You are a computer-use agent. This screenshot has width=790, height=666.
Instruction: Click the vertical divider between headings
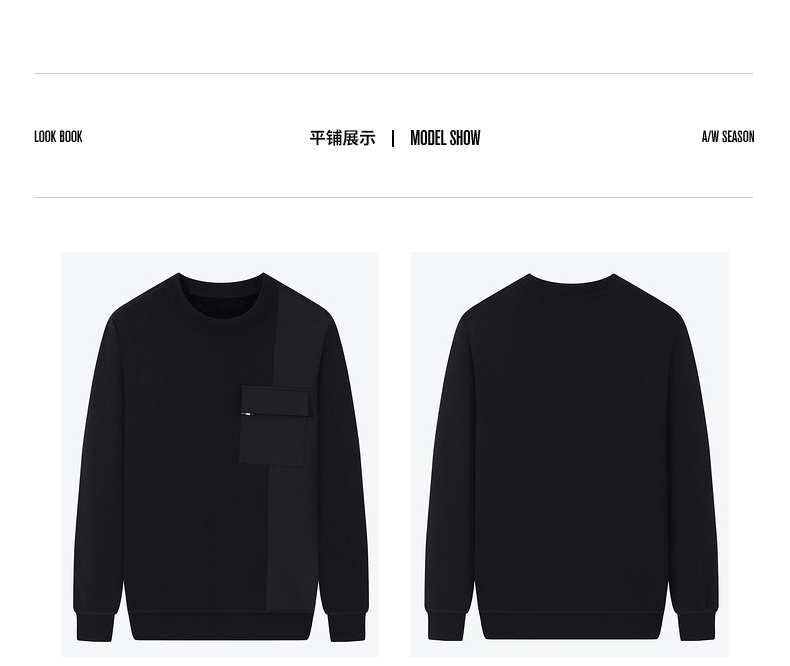pos(393,139)
